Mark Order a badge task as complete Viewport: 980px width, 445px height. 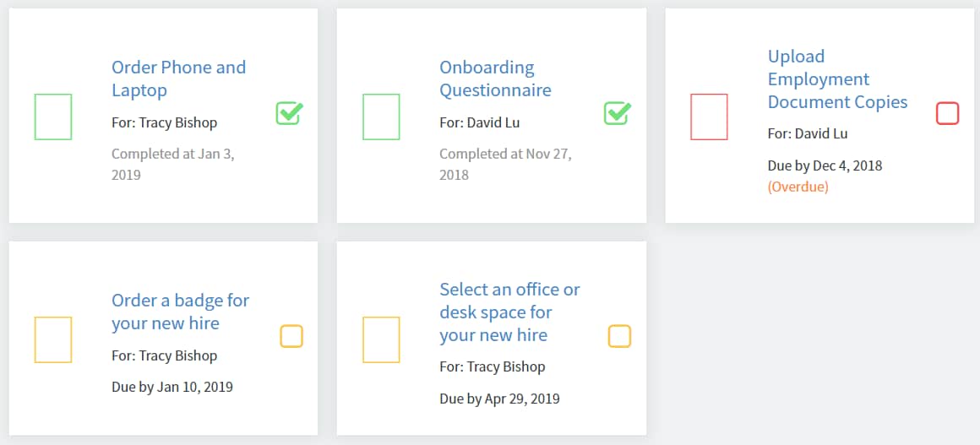[x=291, y=336]
